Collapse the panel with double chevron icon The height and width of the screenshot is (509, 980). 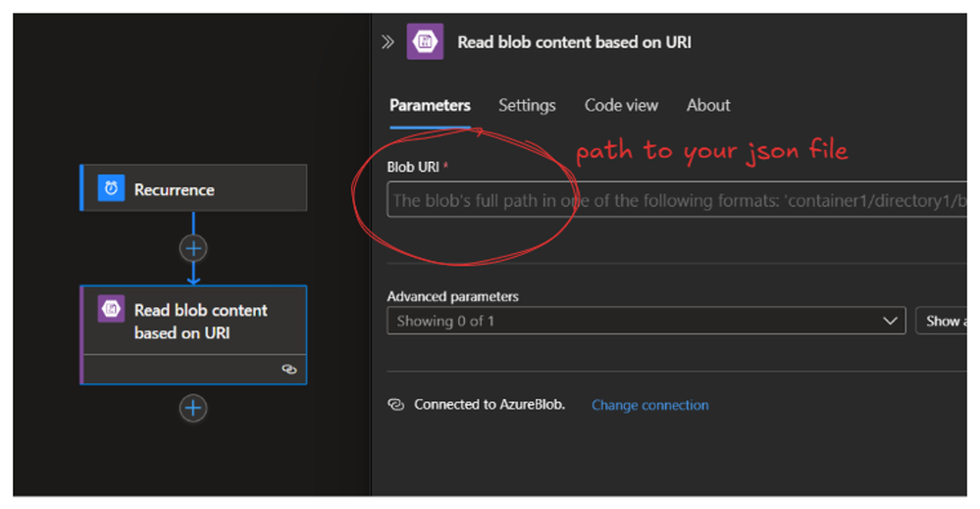387,42
